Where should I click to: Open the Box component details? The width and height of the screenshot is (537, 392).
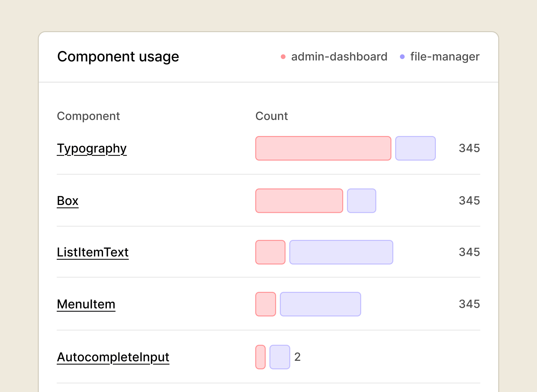[x=67, y=201]
